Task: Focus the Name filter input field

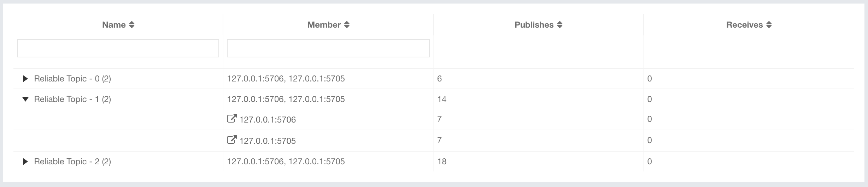Action: [x=118, y=48]
